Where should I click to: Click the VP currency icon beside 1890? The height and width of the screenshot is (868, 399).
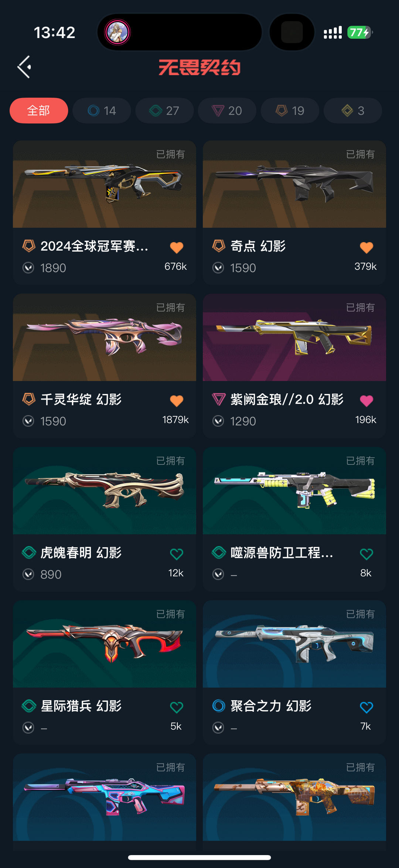pyautogui.click(x=28, y=268)
